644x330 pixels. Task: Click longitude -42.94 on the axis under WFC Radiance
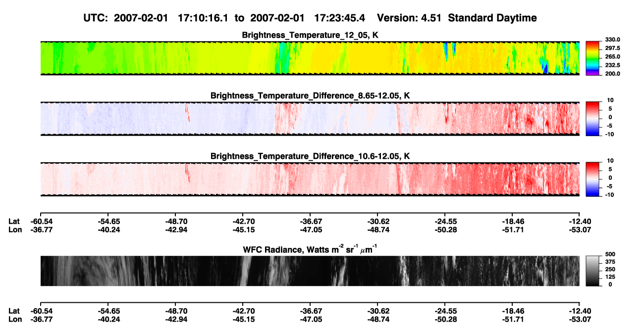click(x=175, y=319)
